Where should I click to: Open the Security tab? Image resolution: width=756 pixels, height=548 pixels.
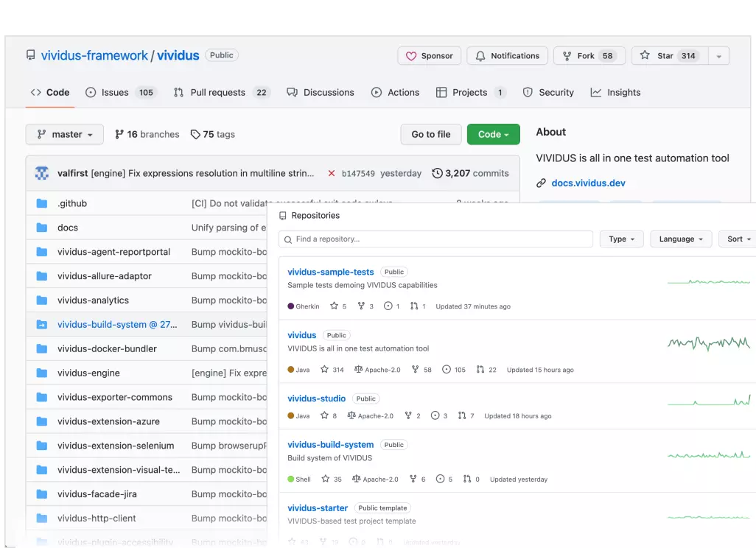[548, 93]
